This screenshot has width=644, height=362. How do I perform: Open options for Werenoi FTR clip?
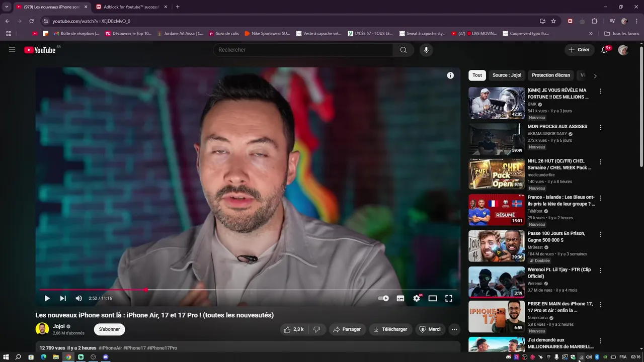600,270
